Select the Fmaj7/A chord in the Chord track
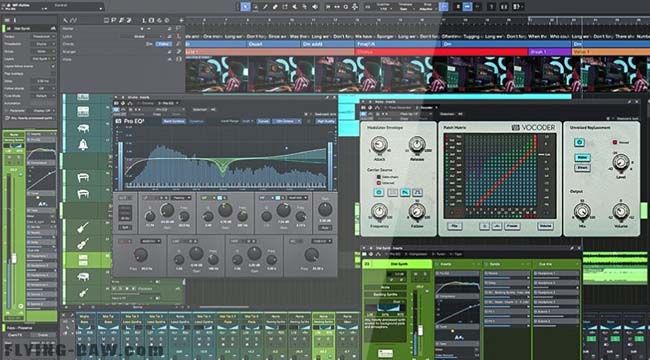This screenshot has width=650, height=360. (398, 44)
